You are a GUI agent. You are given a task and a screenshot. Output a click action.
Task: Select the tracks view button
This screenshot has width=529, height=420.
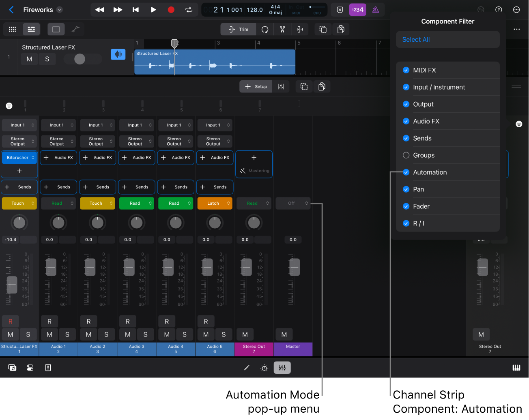31,29
